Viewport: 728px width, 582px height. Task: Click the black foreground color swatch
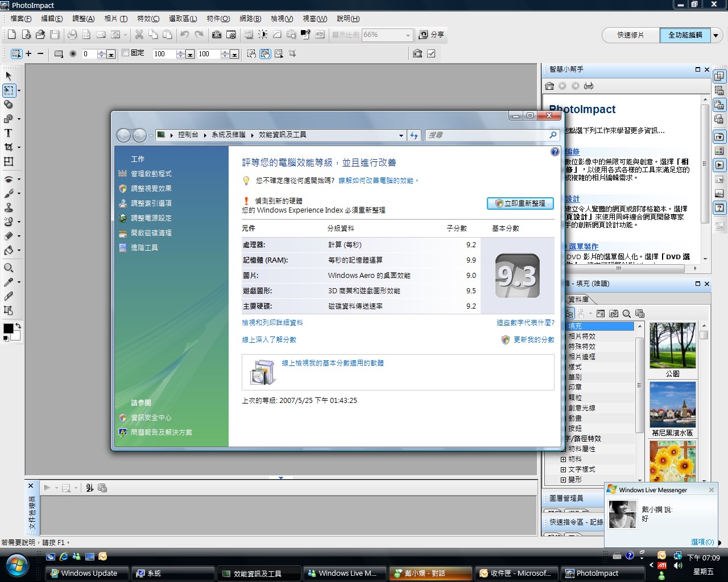tap(8, 329)
